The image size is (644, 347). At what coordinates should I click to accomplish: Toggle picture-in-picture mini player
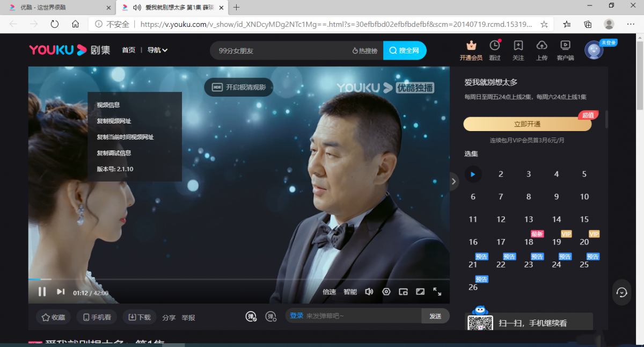point(403,292)
